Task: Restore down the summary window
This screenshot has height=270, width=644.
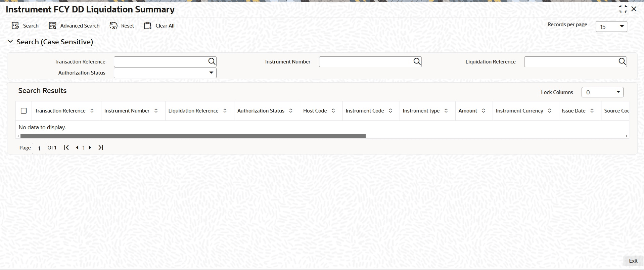Action: (x=623, y=9)
